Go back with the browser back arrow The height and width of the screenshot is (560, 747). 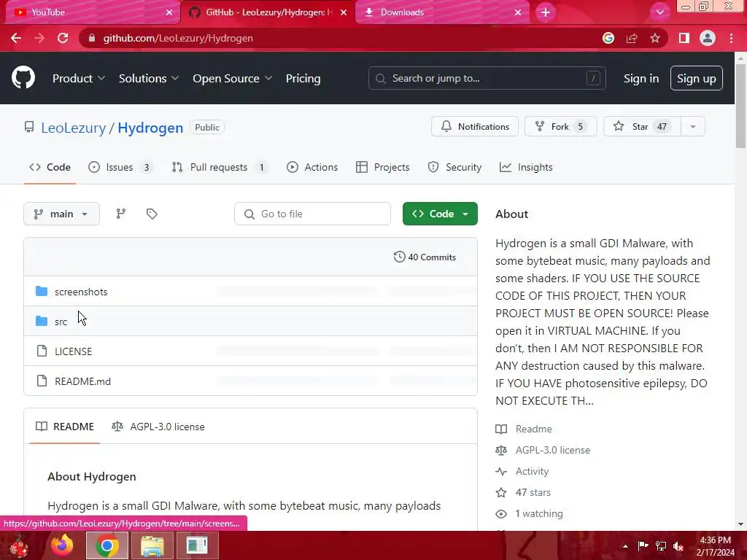pos(16,38)
